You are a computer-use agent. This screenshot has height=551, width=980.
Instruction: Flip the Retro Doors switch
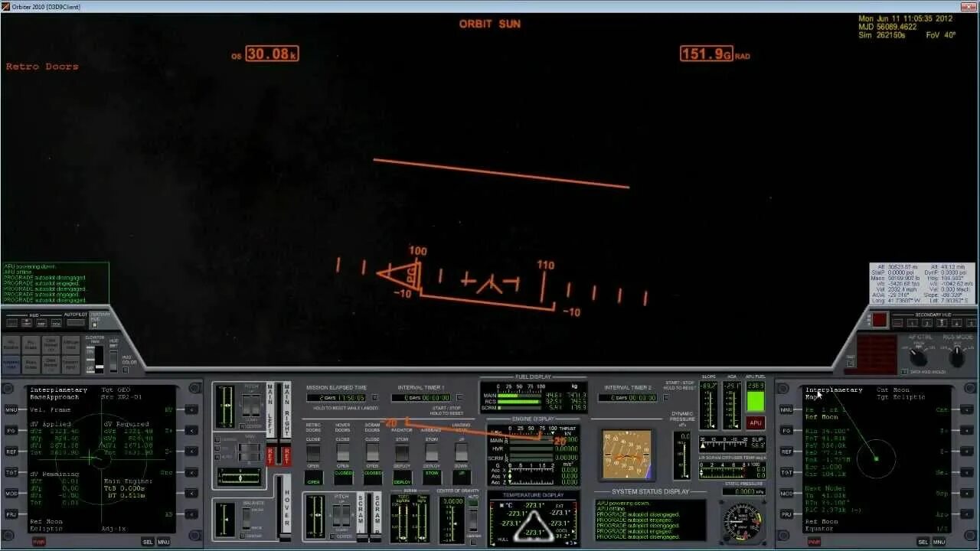313,452
